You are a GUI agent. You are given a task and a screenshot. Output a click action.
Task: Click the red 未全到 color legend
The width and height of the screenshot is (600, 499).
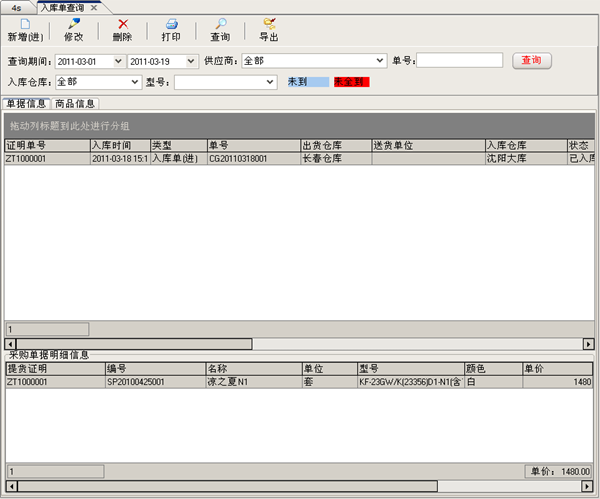[351, 82]
